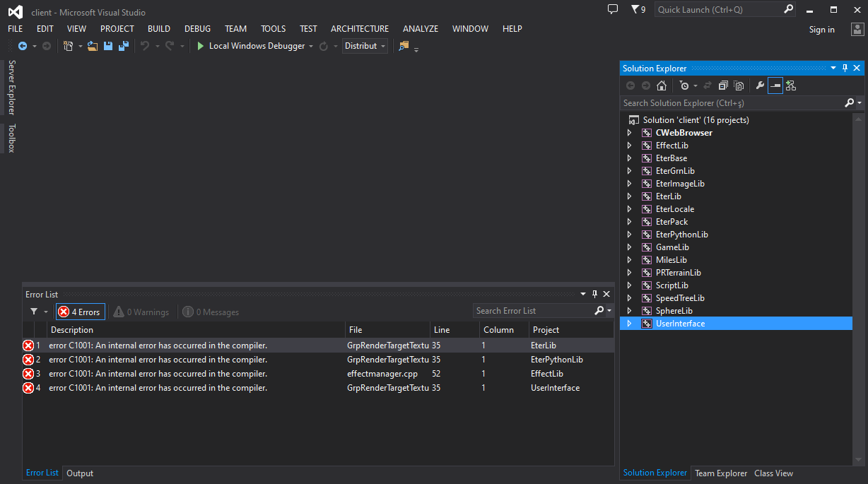Image resolution: width=868 pixels, height=484 pixels.
Task: Click the Navigate Backward arrow in toolbar
Action: [23, 46]
